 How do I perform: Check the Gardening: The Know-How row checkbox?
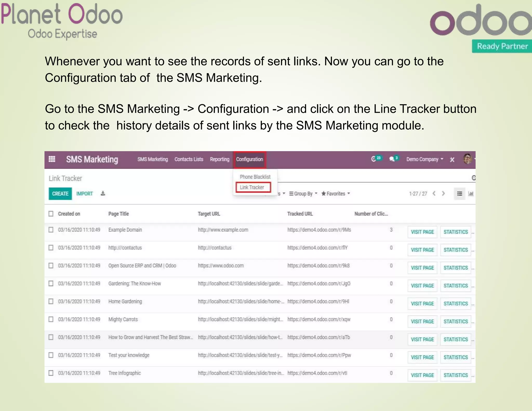(51, 283)
